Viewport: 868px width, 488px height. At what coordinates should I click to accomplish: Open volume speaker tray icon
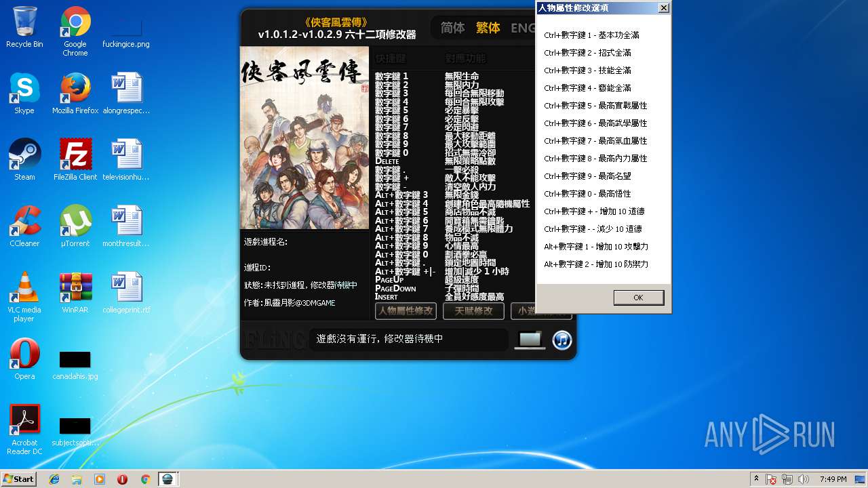(x=804, y=479)
